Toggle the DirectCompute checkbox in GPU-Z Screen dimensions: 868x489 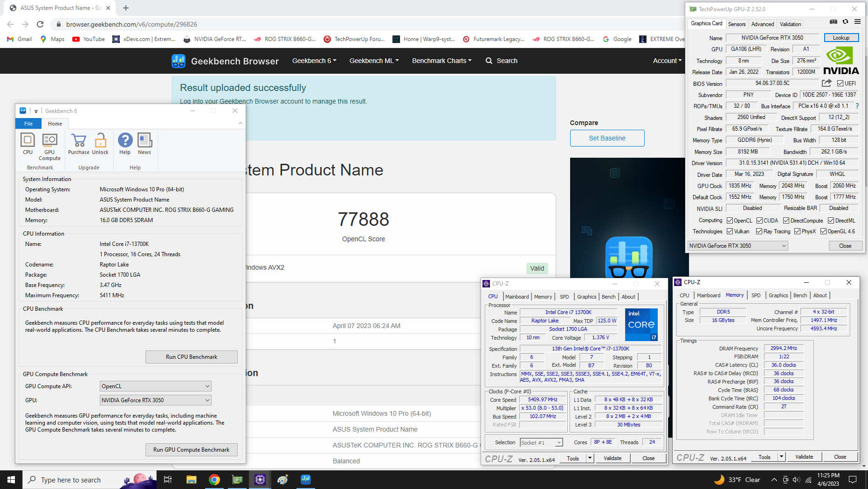786,221
